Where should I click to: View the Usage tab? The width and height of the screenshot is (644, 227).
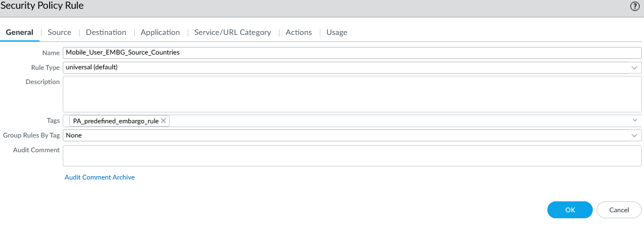pos(337,32)
